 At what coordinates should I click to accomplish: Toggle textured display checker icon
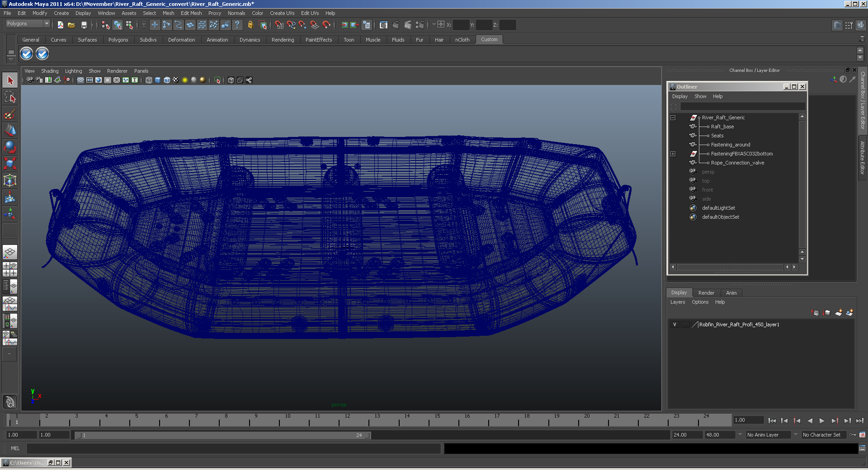[176, 80]
